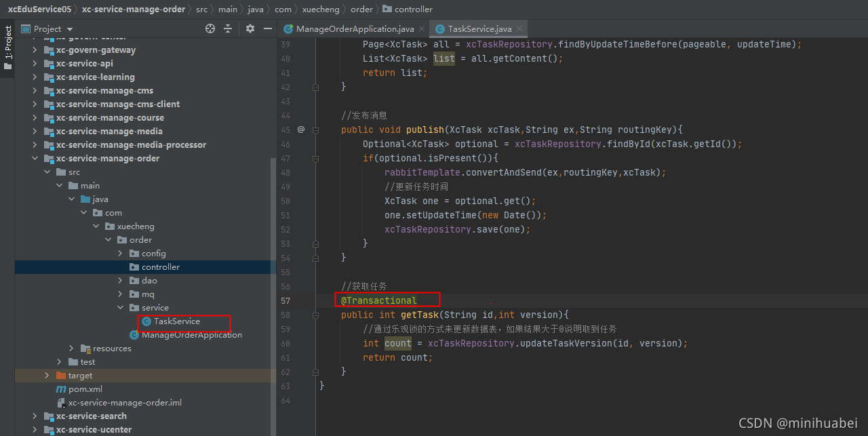Screen dimensions: 868x436
Task: Click the collapse all icon in Project panel
Action: 228,28
